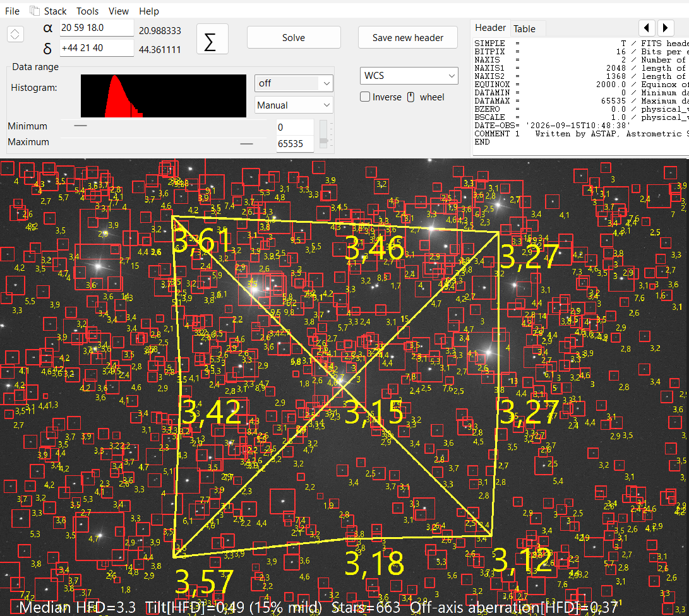Click the left arrow header navigation button
Image resolution: width=689 pixels, height=616 pixels.
pos(647,28)
